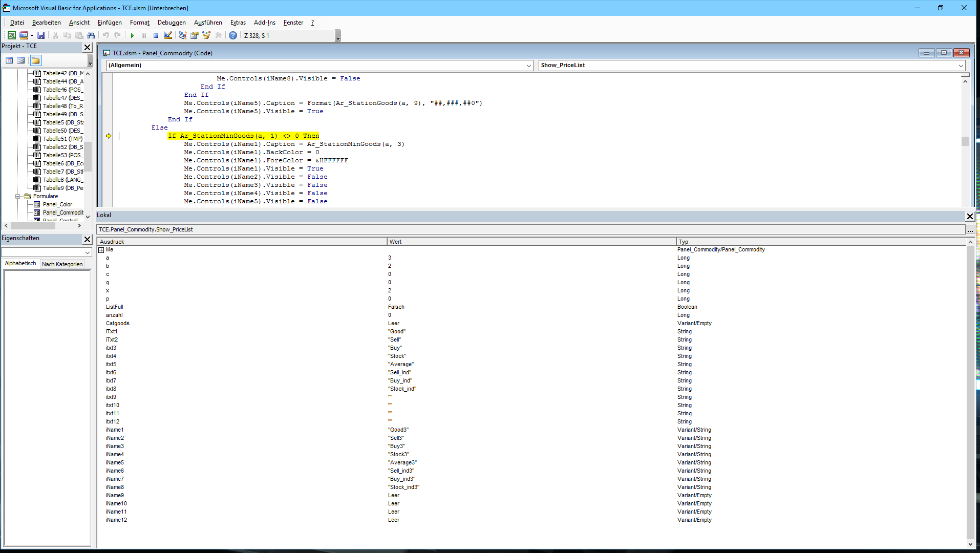This screenshot has width=980, height=553.
Task: Click the yellow execution arrow in margin
Action: [109, 136]
